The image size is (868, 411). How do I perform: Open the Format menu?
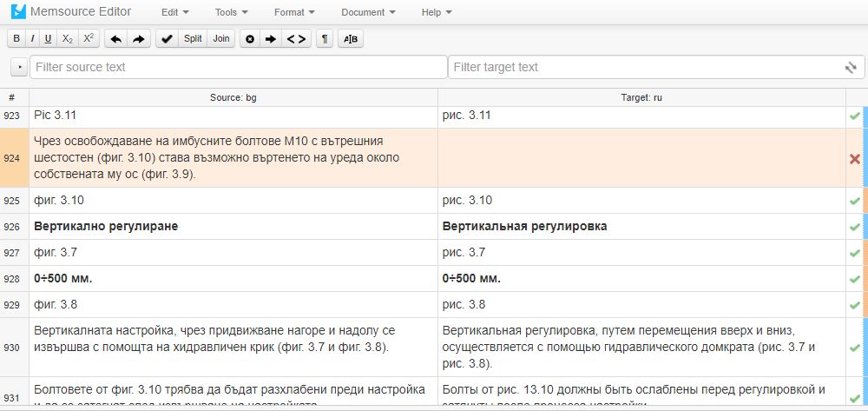coord(294,12)
